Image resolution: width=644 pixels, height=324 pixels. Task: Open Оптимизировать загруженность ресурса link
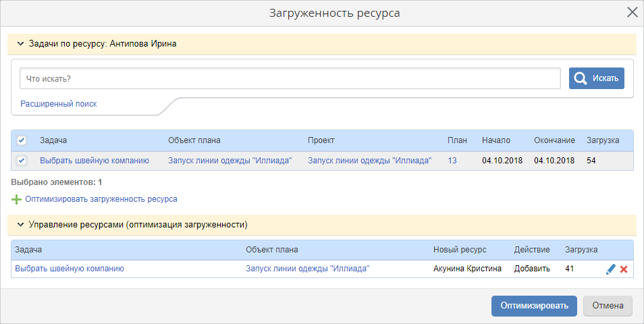point(101,200)
